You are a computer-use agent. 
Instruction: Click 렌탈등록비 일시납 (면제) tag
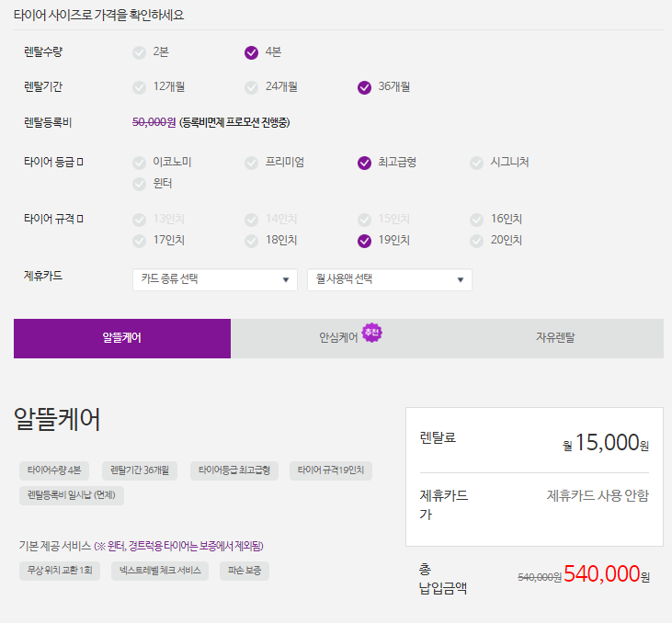(72, 495)
